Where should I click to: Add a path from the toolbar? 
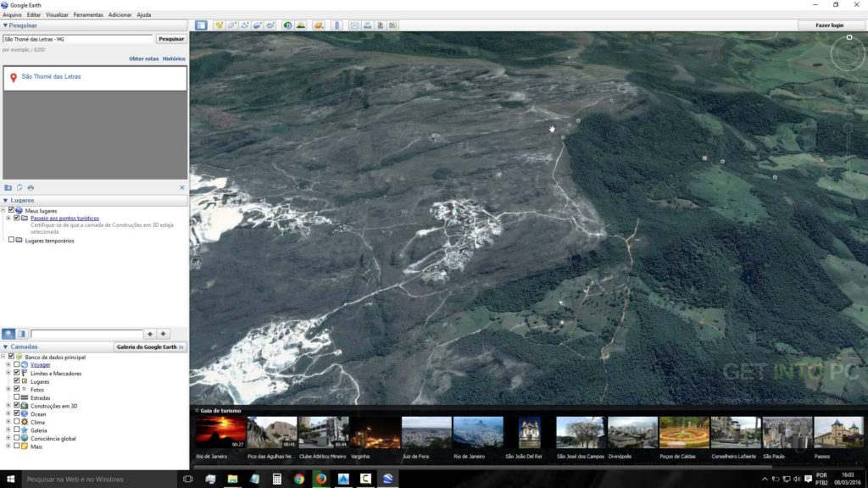point(245,25)
